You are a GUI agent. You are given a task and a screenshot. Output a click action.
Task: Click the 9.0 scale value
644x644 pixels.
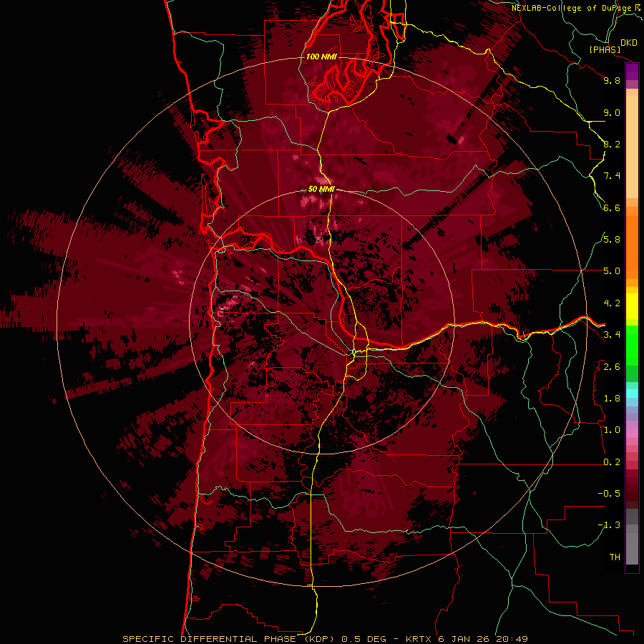[612, 112]
